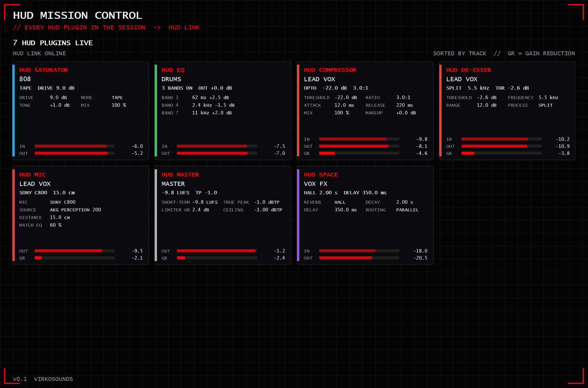
Task: Select the HUD SPACE card title
Action: (x=321, y=175)
